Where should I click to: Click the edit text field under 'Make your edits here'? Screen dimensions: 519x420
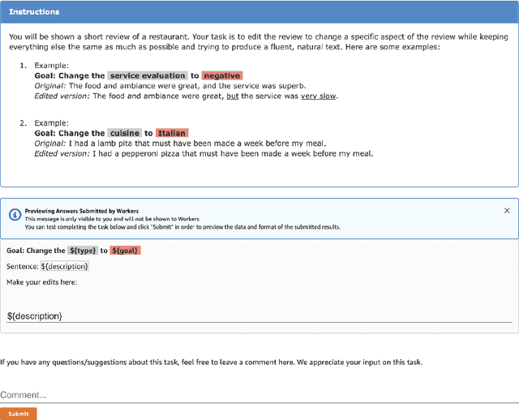[259, 315]
